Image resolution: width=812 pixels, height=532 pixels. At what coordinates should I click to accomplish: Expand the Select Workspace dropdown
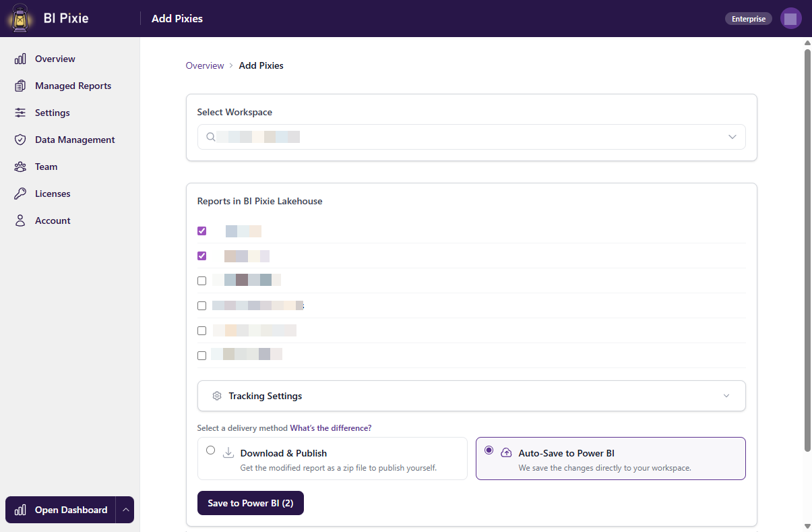732,136
